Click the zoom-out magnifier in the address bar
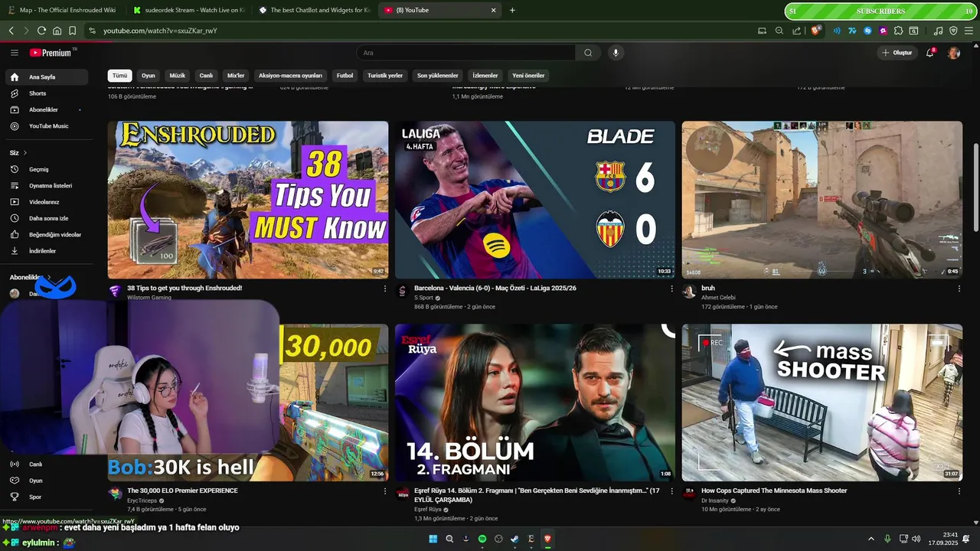 pyautogui.click(x=779, y=31)
